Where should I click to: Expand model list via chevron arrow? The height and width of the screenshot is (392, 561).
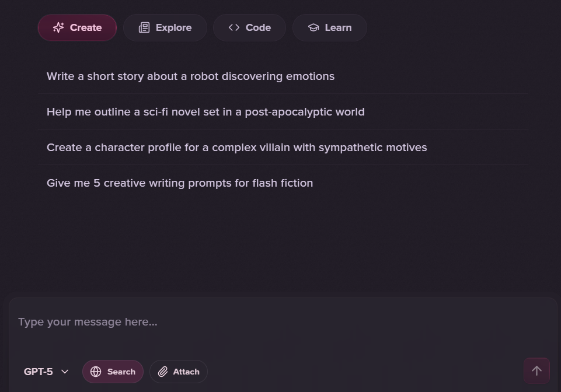click(x=65, y=372)
